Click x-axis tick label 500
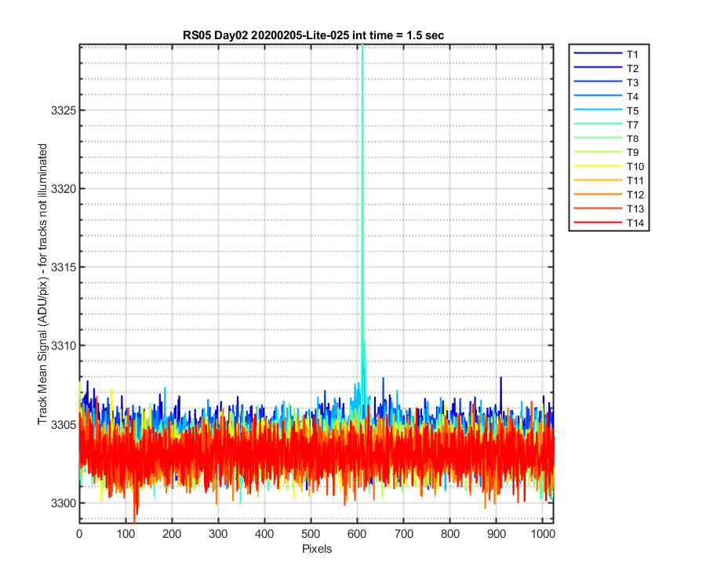The image size is (706, 588). pyautogui.click(x=311, y=534)
